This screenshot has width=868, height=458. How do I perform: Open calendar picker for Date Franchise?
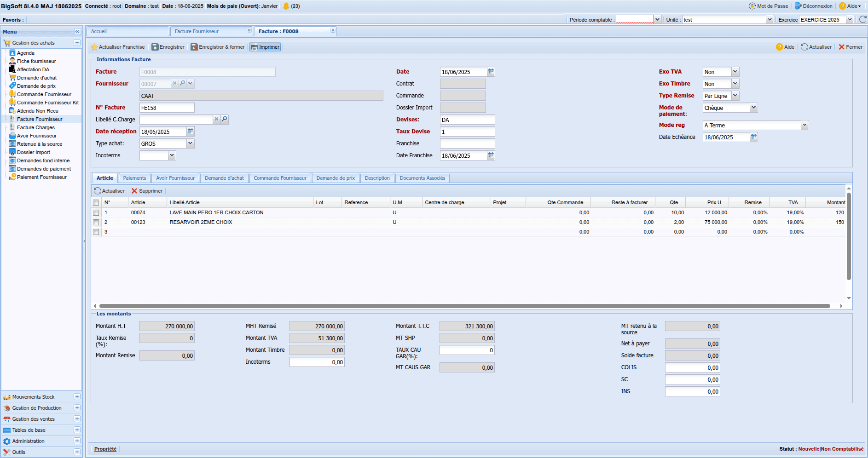click(x=491, y=155)
